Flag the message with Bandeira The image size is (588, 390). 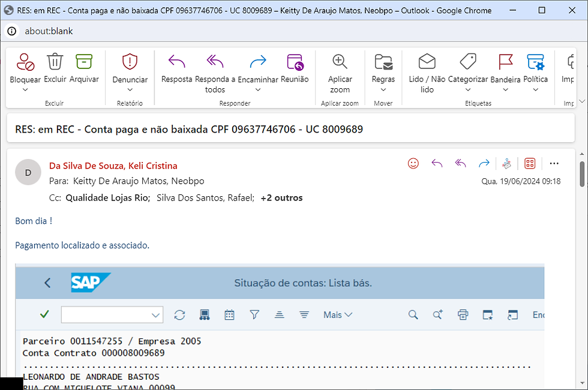[x=505, y=62]
